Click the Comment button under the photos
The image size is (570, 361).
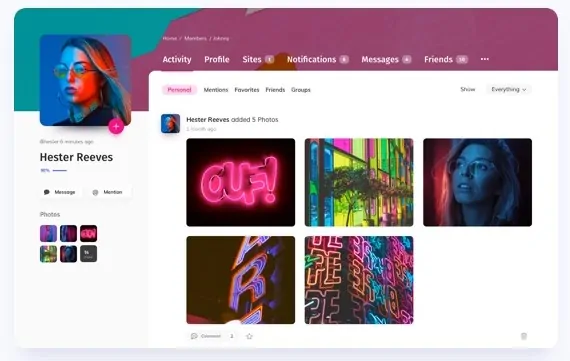point(206,336)
